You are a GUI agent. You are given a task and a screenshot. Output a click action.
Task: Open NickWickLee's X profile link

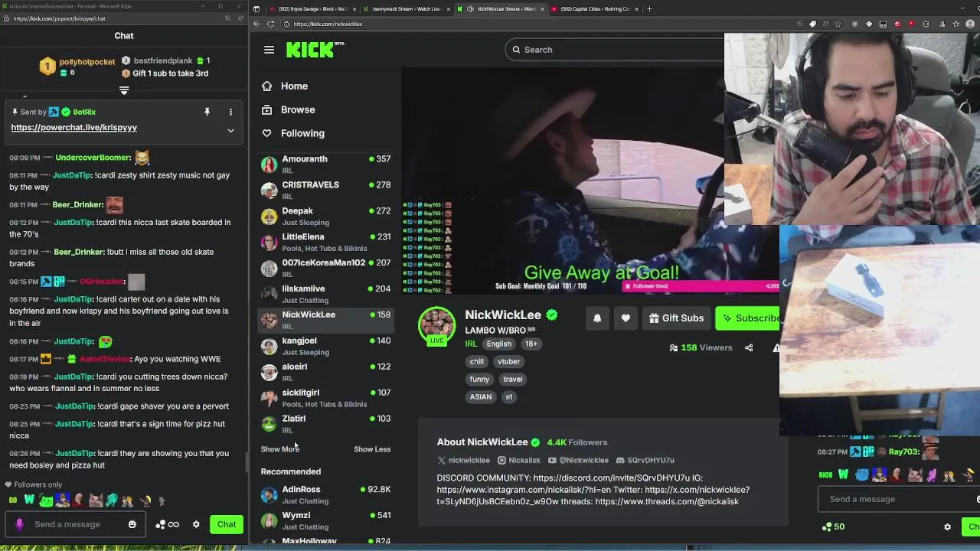coord(464,460)
